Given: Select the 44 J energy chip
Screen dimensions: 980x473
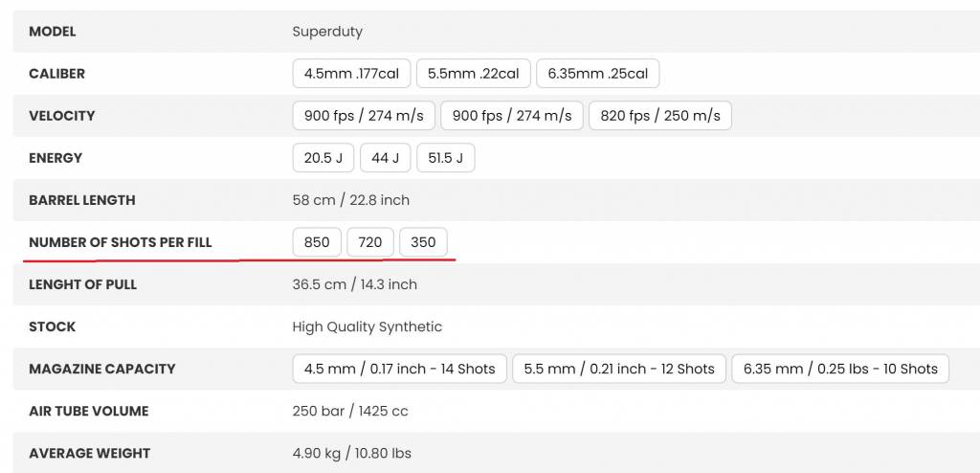Looking at the screenshot, I should coord(385,158).
